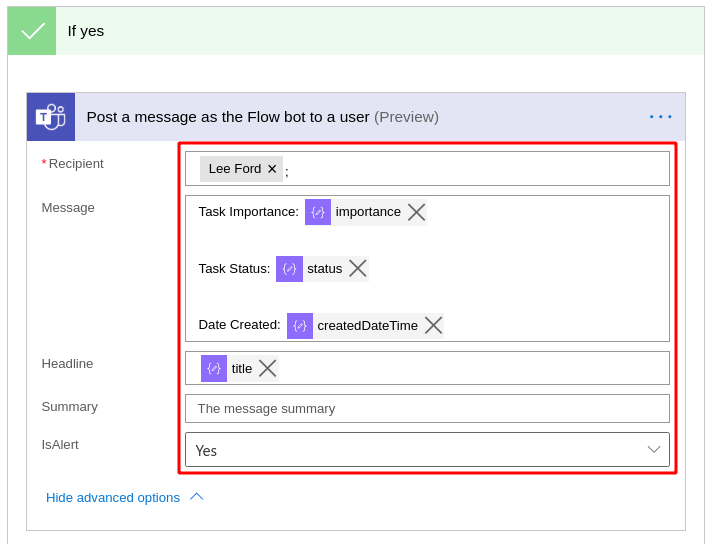Click the Recipient field label
The image size is (714, 544).
(x=76, y=164)
